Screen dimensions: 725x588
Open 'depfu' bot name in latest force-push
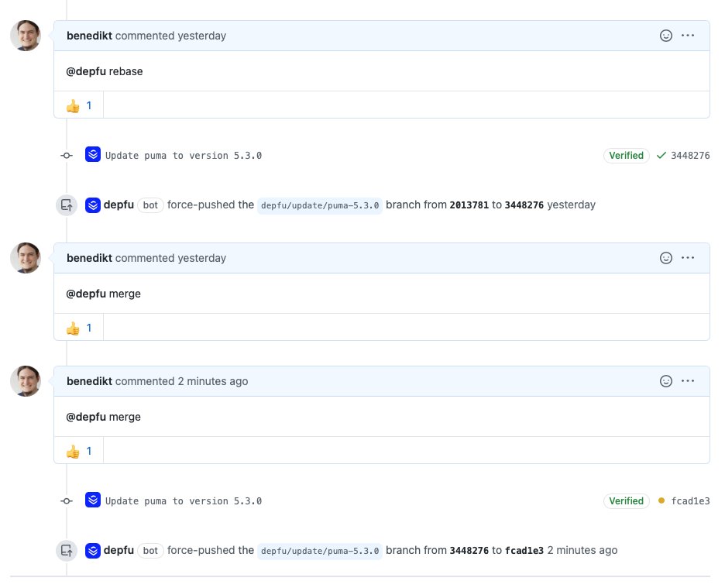(119, 550)
